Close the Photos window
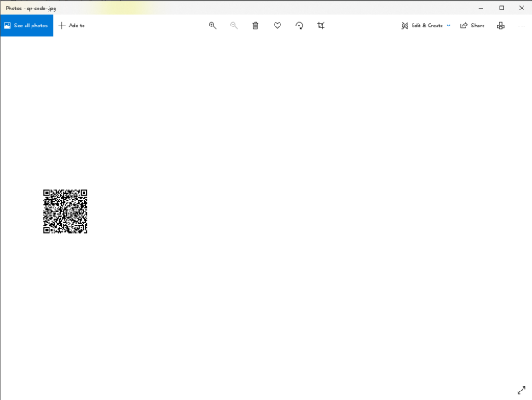The width and height of the screenshot is (532, 400). [x=522, y=8]
